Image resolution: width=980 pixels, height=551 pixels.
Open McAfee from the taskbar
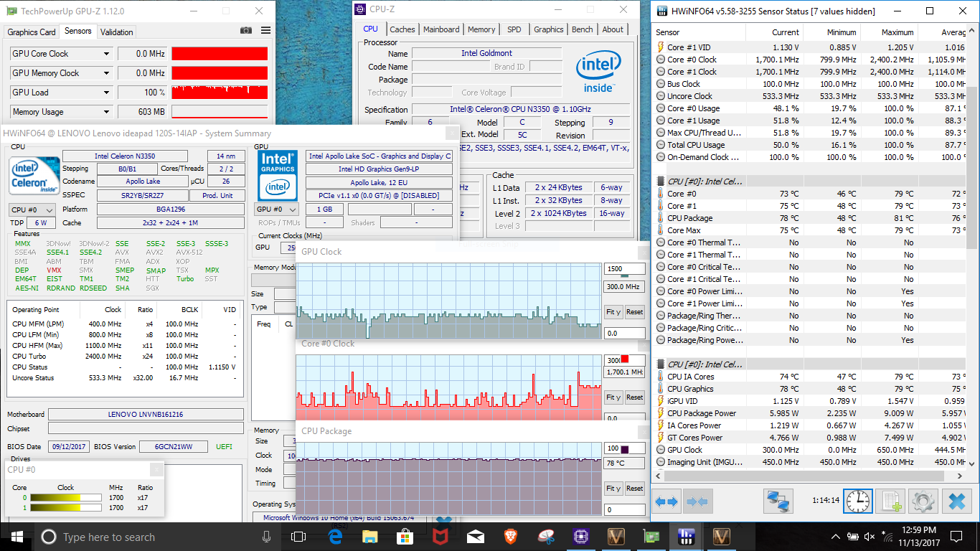coord(440,537)
